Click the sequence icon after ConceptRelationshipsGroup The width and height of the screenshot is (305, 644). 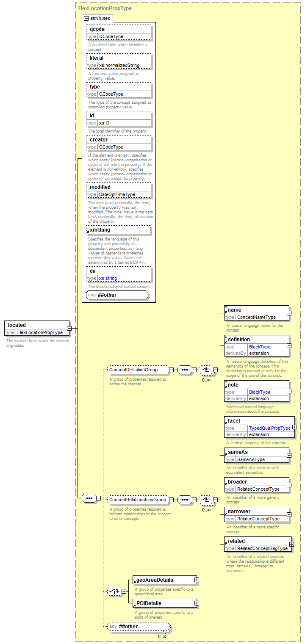click(185, 500)
